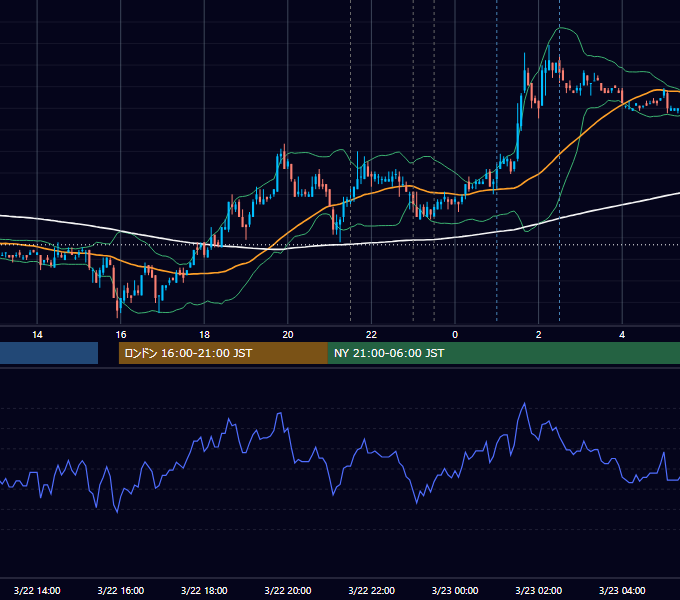This screenshot has height=600, width=680.
Task: Click the 3/22 20:00 time label
Action: [288, 590]
